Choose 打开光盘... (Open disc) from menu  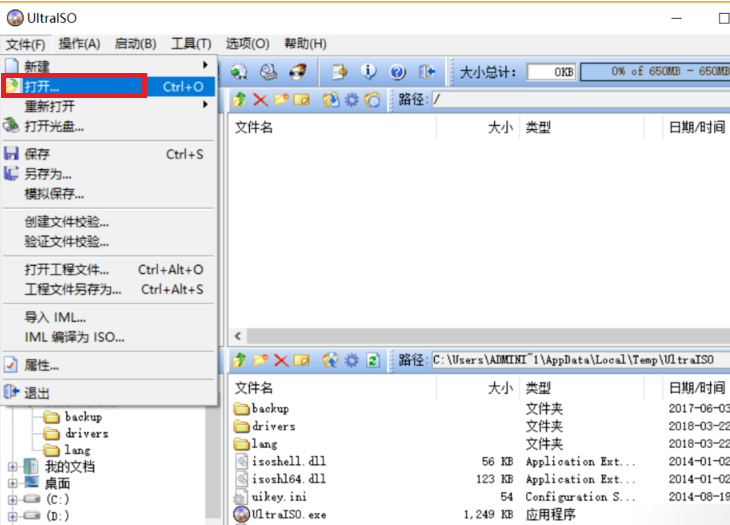(x=108, y=126)
